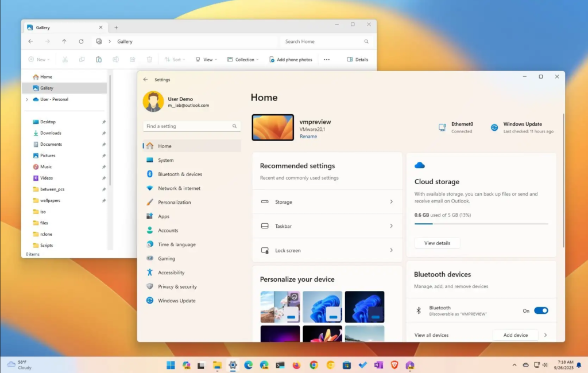The image size is (588, 373).
Task: Click the clock showing 7:18 AM
Action: (565, 365)
